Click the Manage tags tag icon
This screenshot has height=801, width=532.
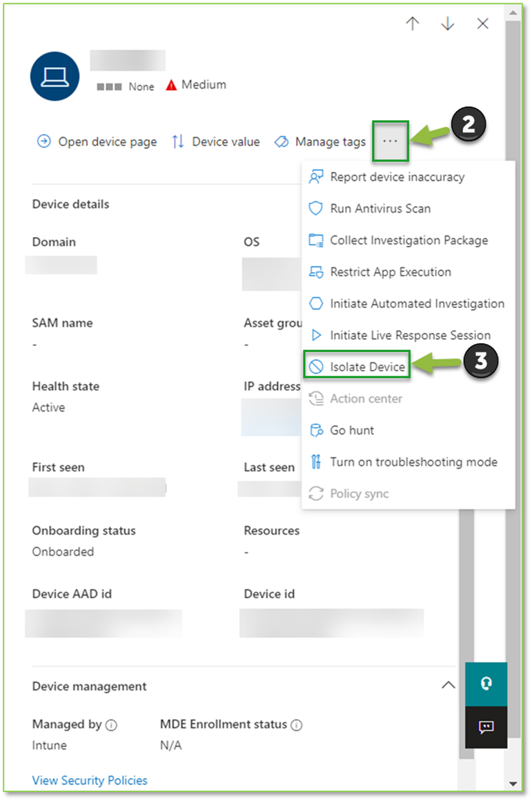tap(282, 142)
